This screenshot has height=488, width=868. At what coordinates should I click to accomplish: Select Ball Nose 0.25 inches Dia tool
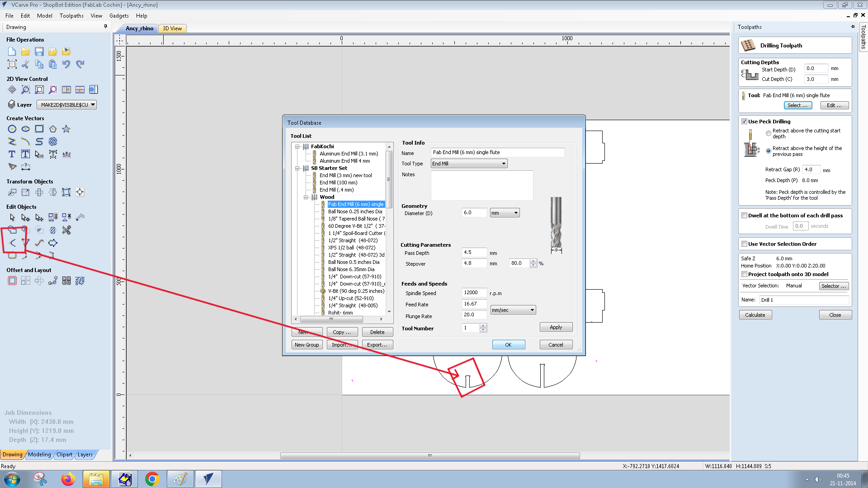[355, 211]
